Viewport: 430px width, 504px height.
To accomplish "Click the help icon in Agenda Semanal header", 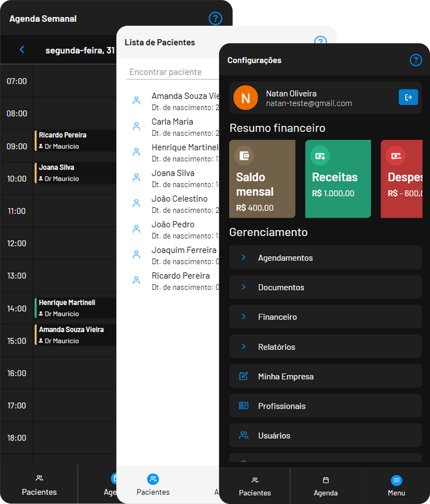I will 215,18.
